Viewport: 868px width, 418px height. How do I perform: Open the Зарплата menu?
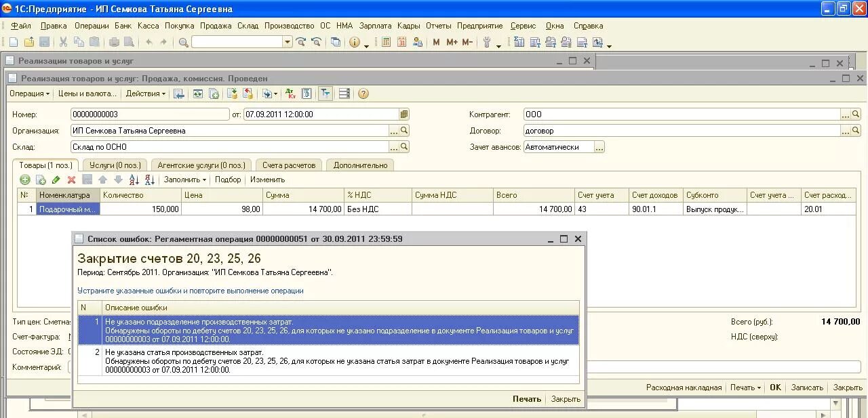tap(375, 26)
